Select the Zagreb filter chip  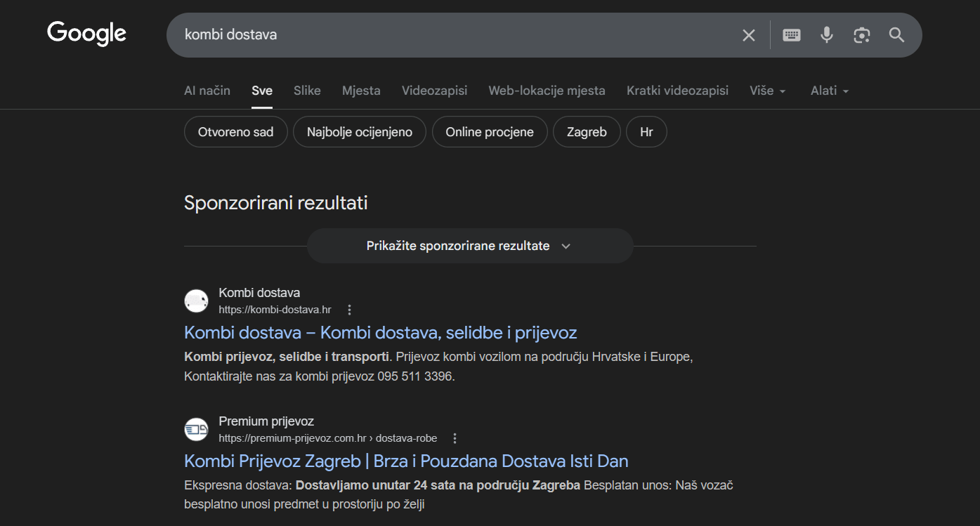587,132
